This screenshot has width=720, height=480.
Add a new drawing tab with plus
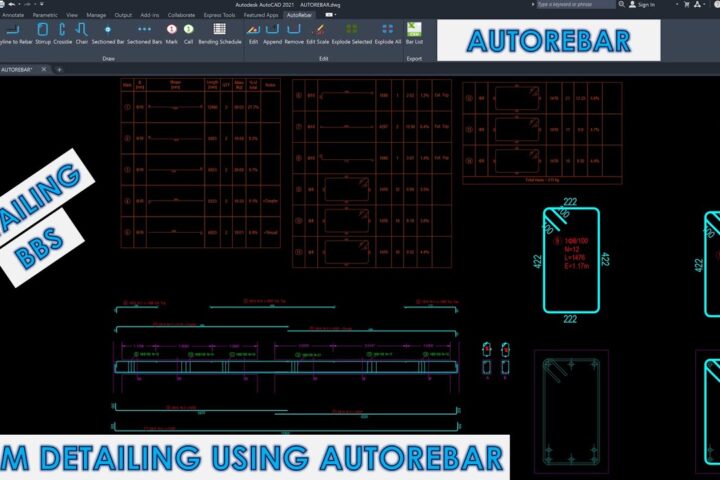(x=59, y=70)
